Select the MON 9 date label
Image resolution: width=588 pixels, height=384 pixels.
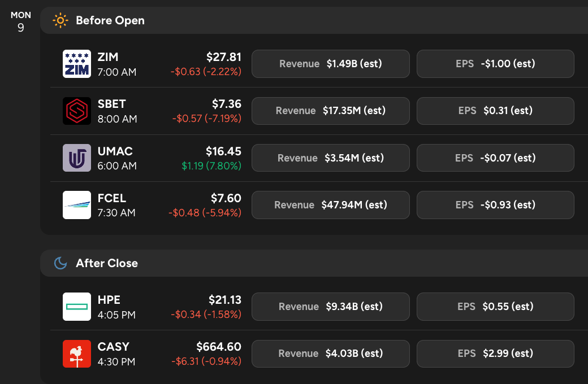click(x=21, y=21)
